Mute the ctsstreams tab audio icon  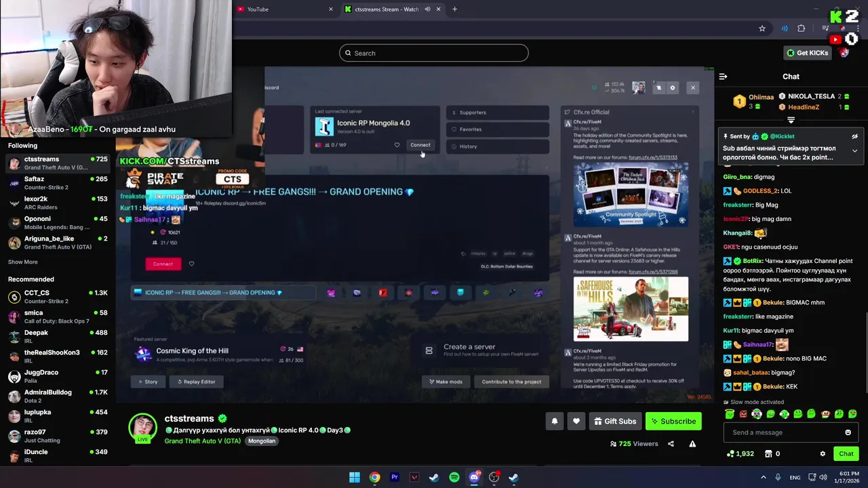(x=427, y=9)
